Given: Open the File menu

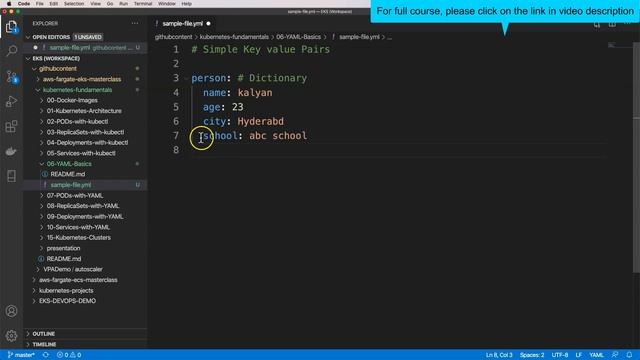Looking at the screenshot, I should [x=40, y=4].
